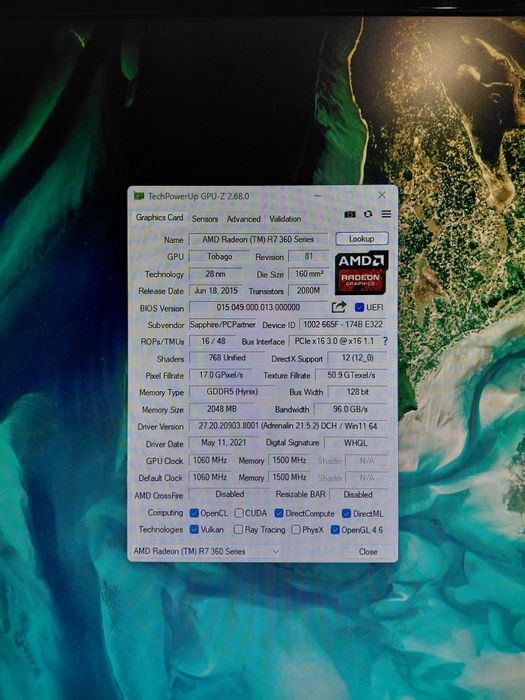
Task: Click the GPU-Z title bar app icon
Action: coord(139,196)
